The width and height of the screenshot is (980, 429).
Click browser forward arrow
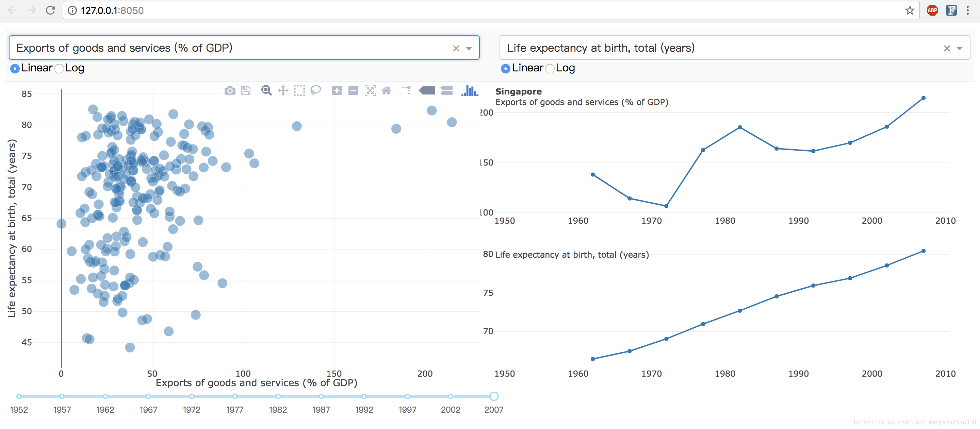(x=31, y=10)
